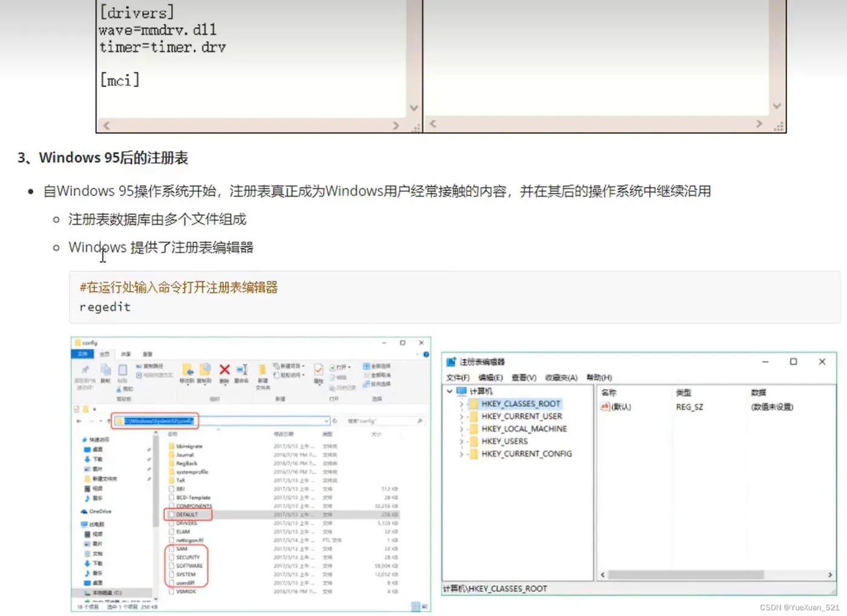The height and width of the screenshot is (616, 847).
Task: Click right arrow of Registry Editor scrollbar
Action: 830,575
